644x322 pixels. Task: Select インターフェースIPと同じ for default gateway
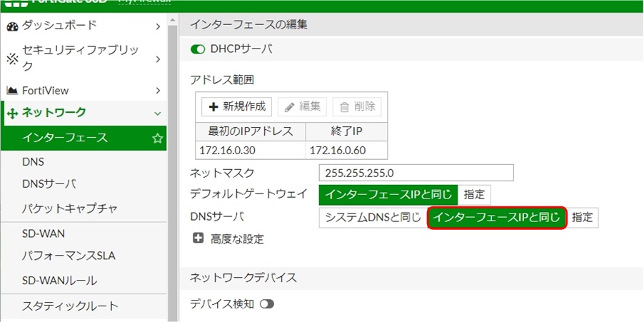pos(388,195)
